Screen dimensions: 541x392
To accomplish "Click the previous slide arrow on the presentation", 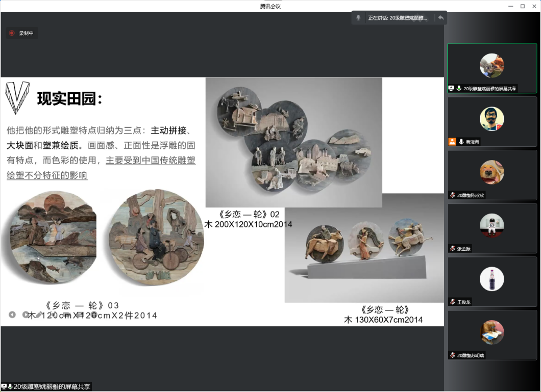I will [12, 315].
